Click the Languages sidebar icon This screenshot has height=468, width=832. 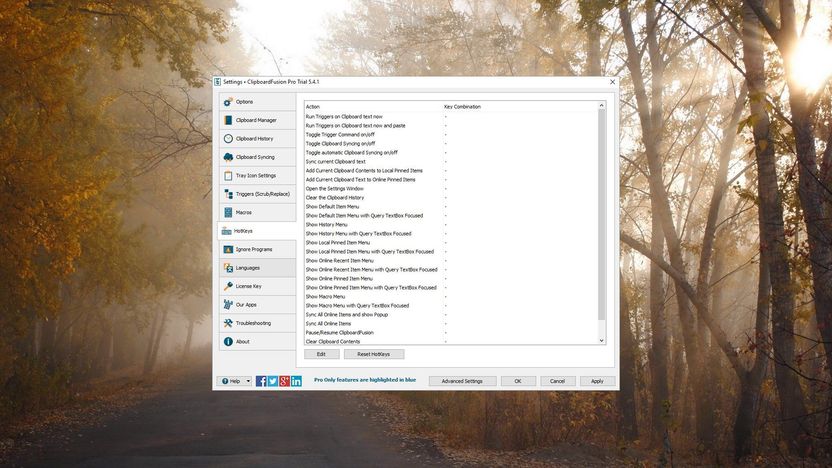(x=228, y=268)
